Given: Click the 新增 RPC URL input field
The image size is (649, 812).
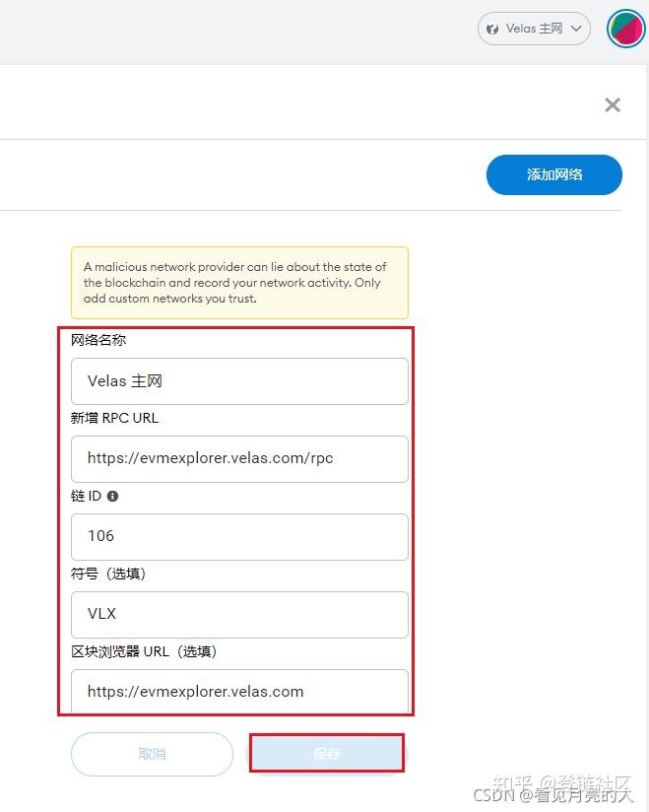Looking at the screenshot, I should coord(239,459).
